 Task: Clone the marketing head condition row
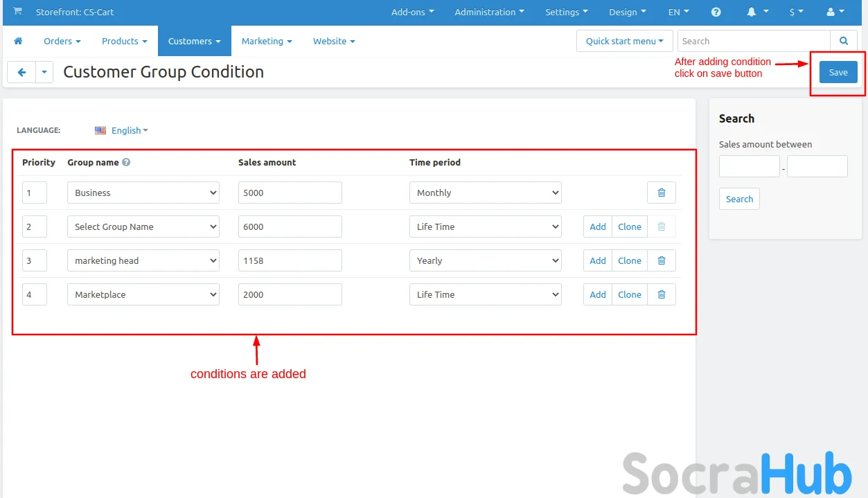click(629, 260)
